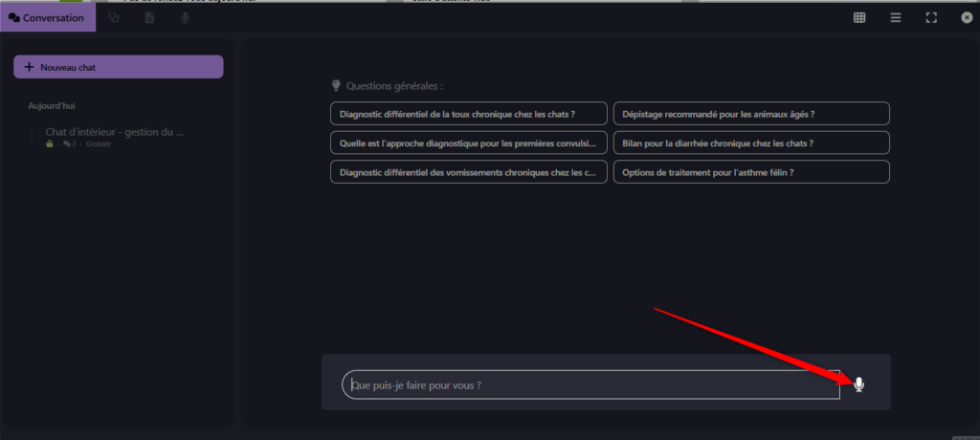Toggle fullscreen with the expand icon
The height and width of the screenshot is (440, 980).
[x=931, y=17]
